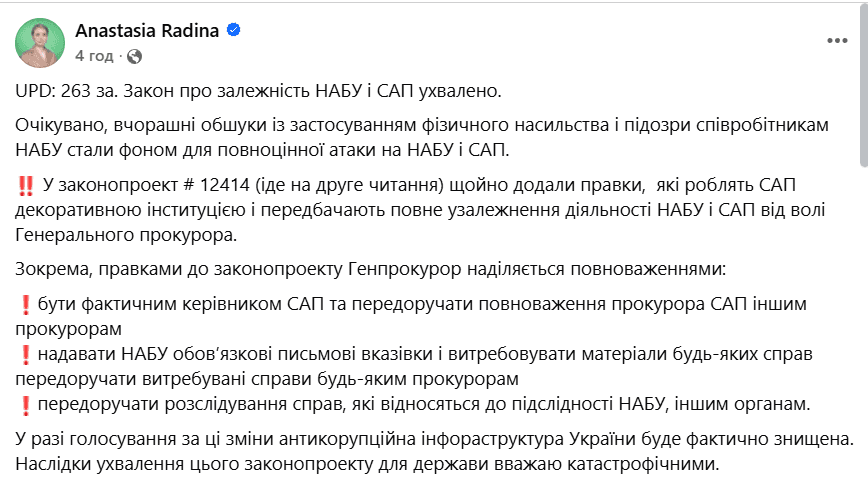Click the globe public audience icon
868x486 pixels.
point(135,56)
